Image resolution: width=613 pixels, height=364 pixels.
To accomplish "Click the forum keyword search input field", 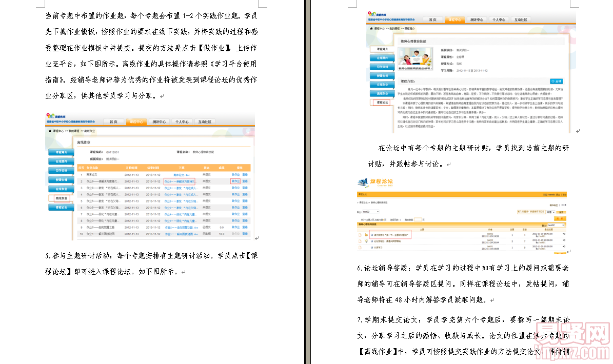I will [x=531, y=212].
